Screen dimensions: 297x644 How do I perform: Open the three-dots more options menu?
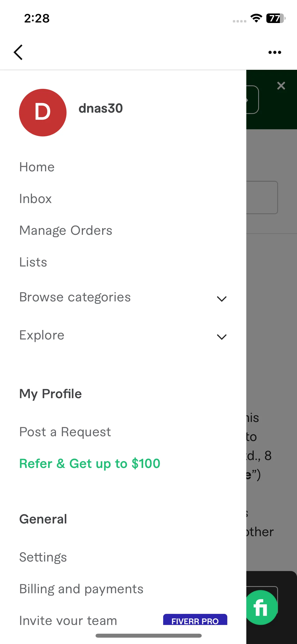pos(275,52)
